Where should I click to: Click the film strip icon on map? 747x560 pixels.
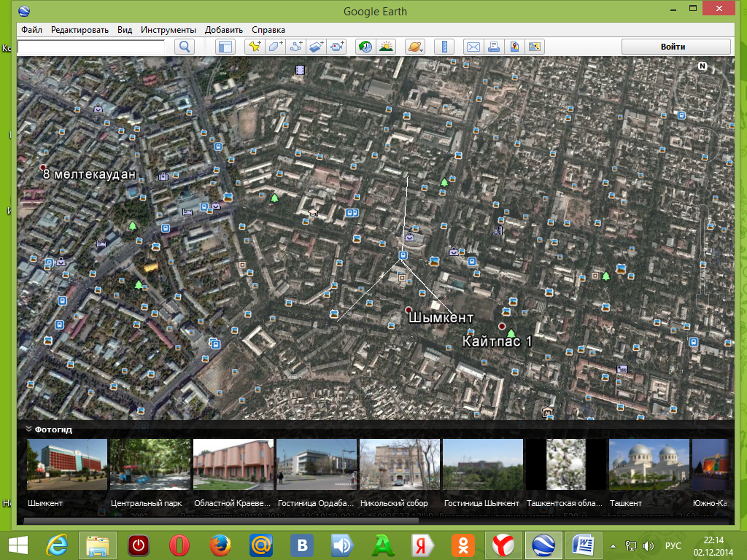[300, 70]
